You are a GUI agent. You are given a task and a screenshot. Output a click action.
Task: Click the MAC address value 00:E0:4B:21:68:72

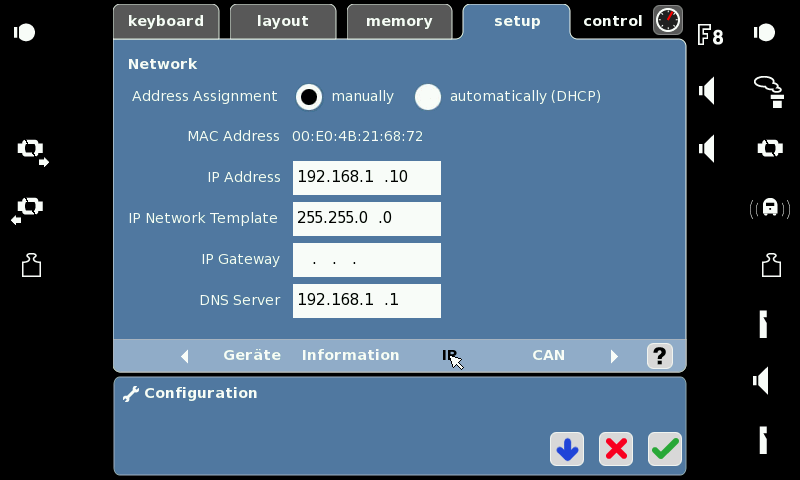[x=357, y=136]
